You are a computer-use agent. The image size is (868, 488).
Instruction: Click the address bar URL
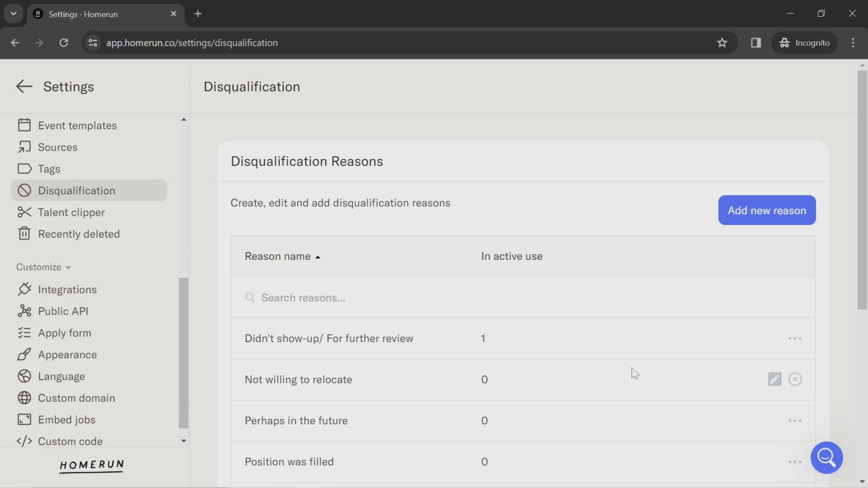[x=192, y=43]
